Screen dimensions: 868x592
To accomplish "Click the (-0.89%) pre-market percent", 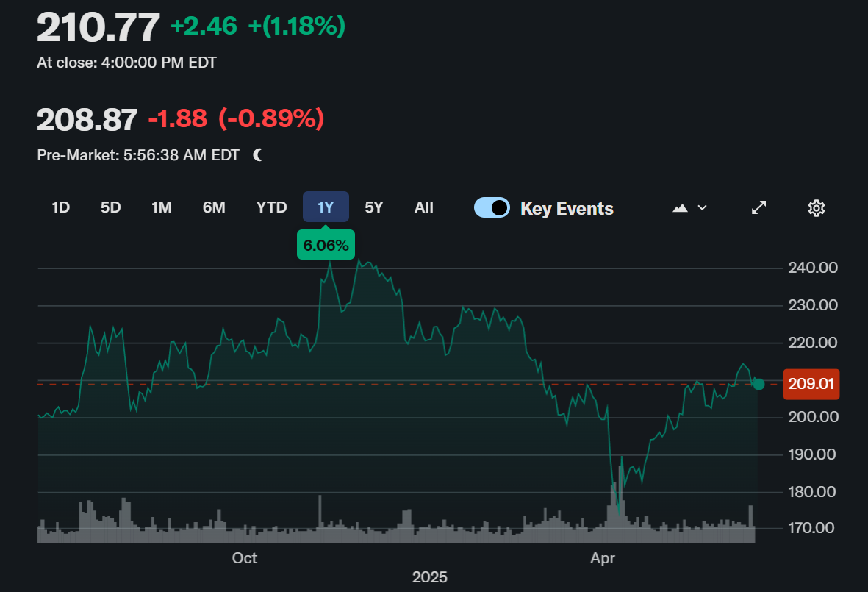I will 271,118.
